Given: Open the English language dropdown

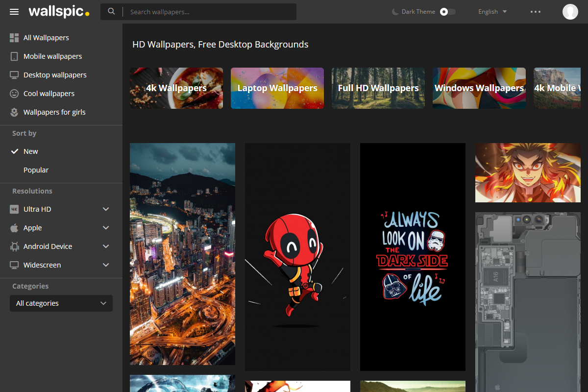Looking at the screenshot, I should pos(492,12).
